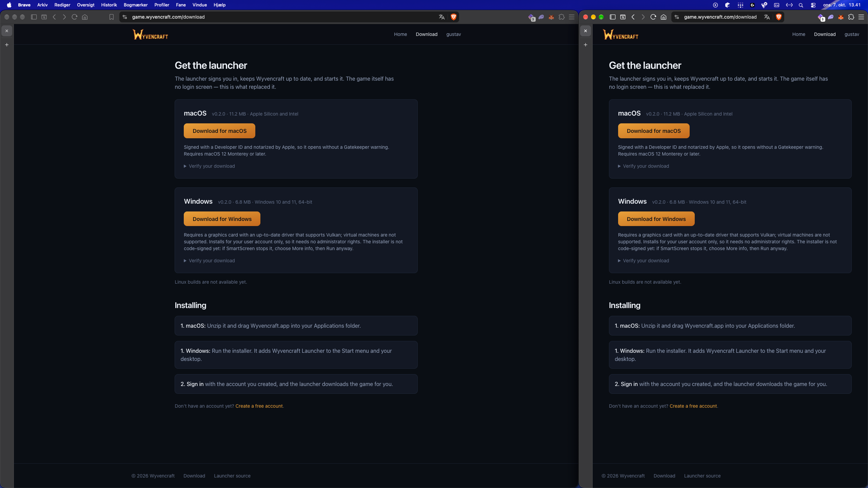
Task: Open macOS Spotlight search icon
Action: click(x=801, y=5)
